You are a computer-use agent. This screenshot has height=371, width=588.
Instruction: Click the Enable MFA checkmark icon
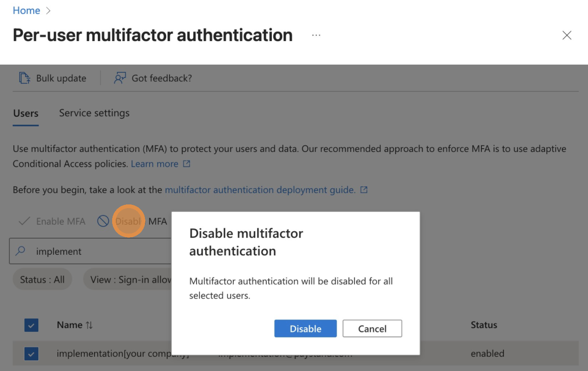point(24,221)
